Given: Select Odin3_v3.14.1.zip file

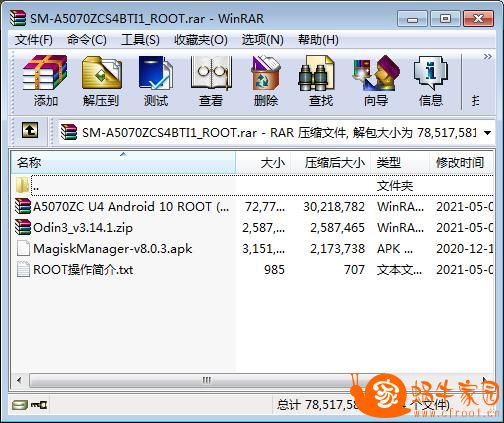Looking at the screenshot, I should click(x=253, y=228).
